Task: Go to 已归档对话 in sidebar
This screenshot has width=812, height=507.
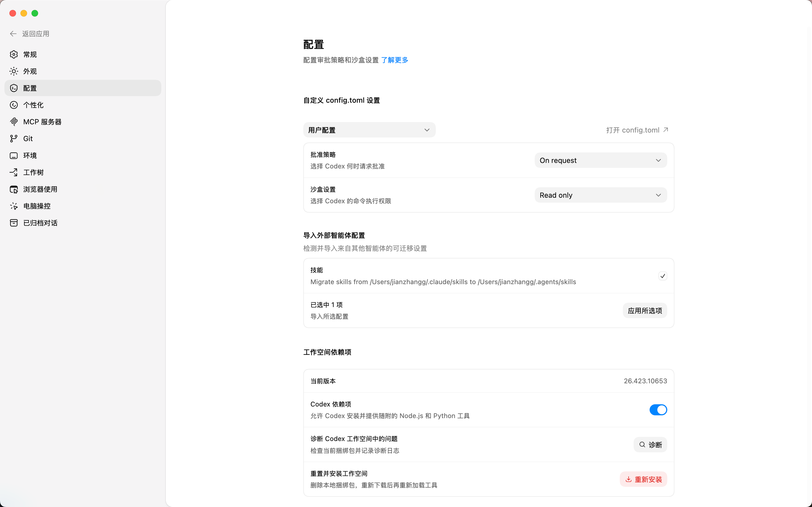Action: click(40, 223)
